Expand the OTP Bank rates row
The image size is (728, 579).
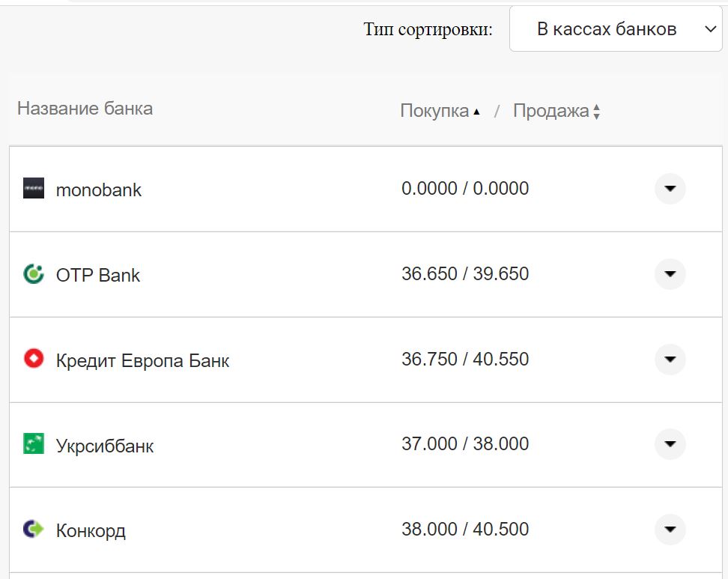click(x=670, y=274)
